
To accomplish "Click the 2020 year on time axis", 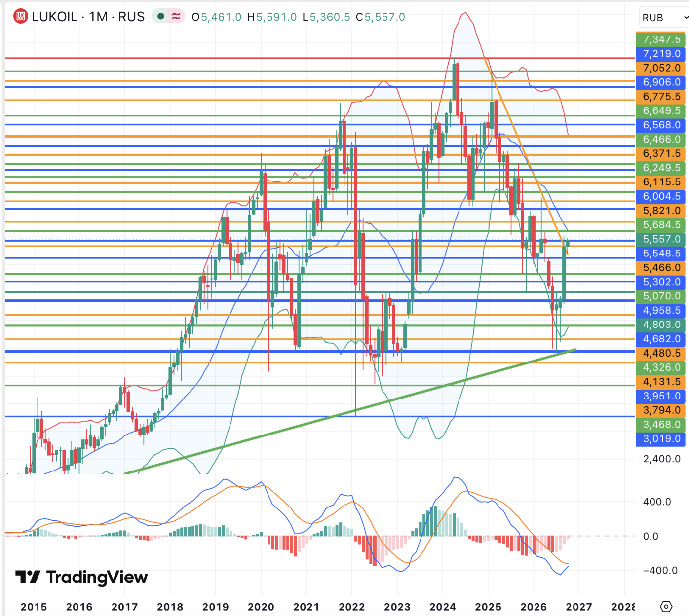I will point(261,607).
